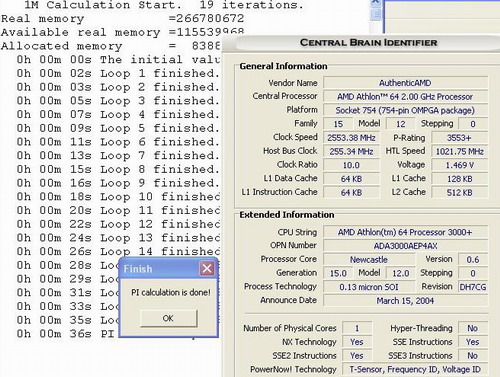Select the Process Technology value 0.13 micron SOI
This screenshot has height=377, width=500.
[369, 287]
